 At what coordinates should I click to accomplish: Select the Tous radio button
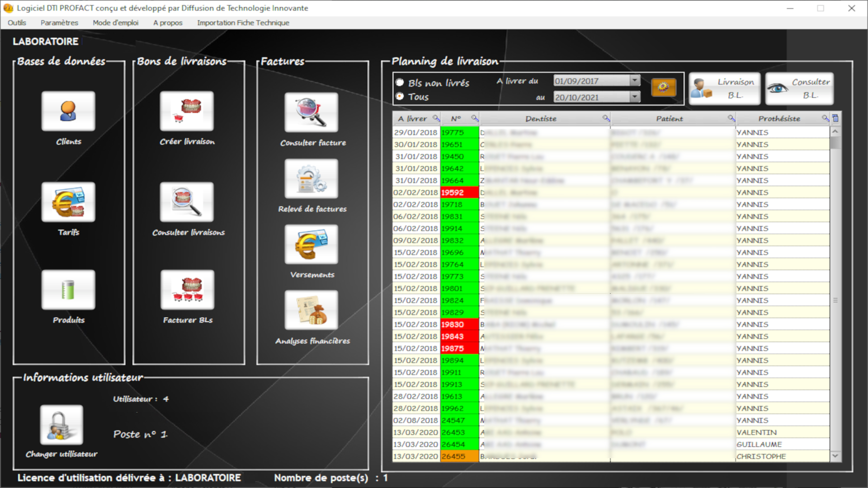click(400, 96)
